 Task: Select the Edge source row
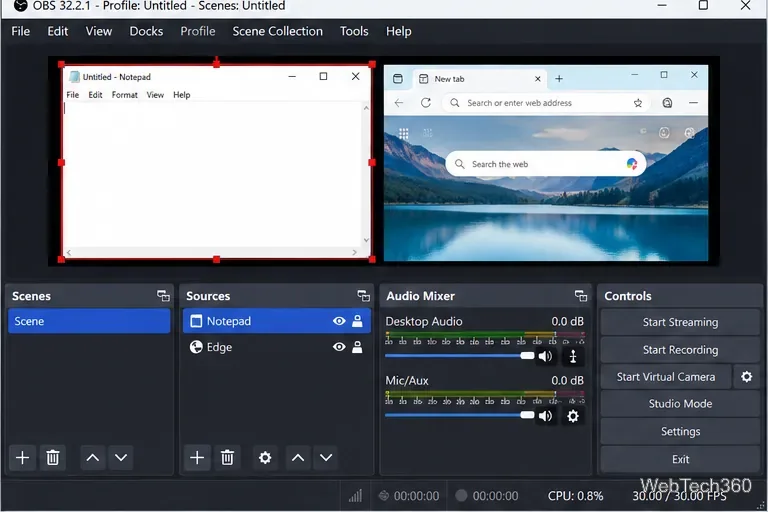click(x=277, y=347)
